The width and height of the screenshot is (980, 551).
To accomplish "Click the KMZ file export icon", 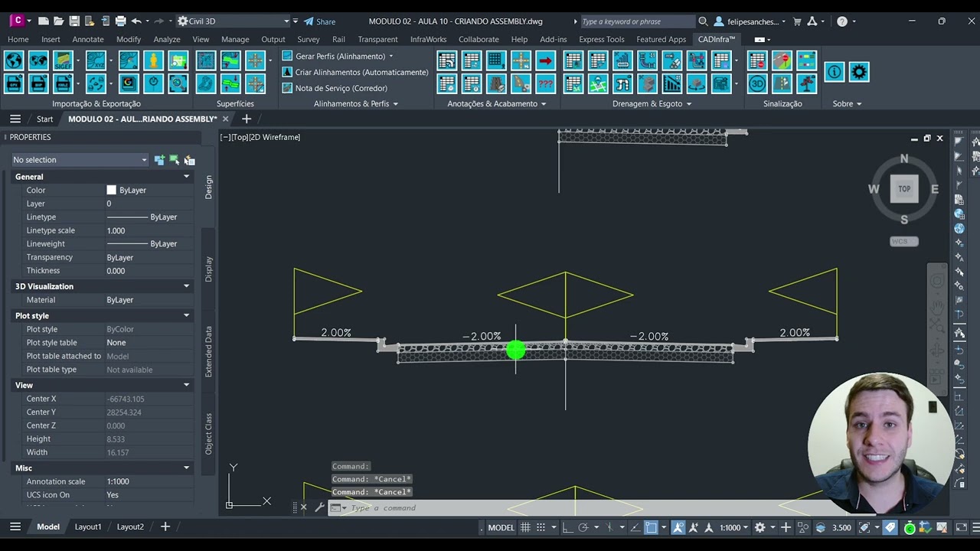I will (x=63, y=83).
